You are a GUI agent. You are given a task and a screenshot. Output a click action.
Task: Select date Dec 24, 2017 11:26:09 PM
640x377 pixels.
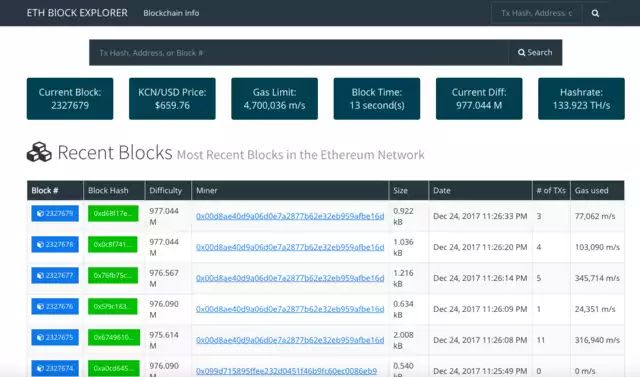(480, 309)
